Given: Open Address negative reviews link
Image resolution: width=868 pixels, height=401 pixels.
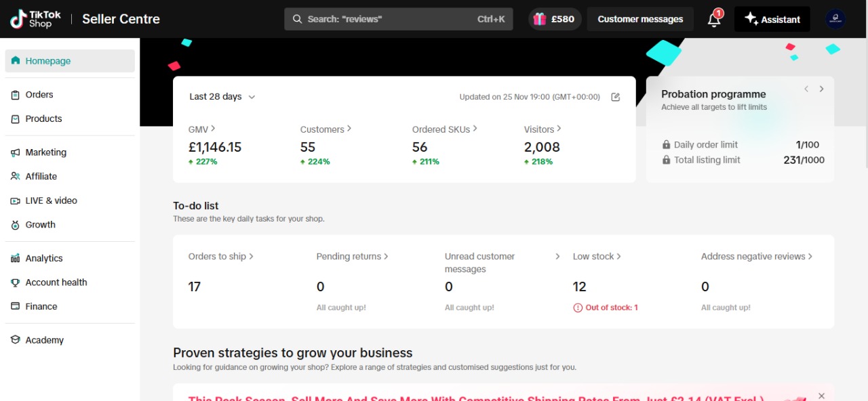Looking at the screenshot, I should tap(757, 256).
